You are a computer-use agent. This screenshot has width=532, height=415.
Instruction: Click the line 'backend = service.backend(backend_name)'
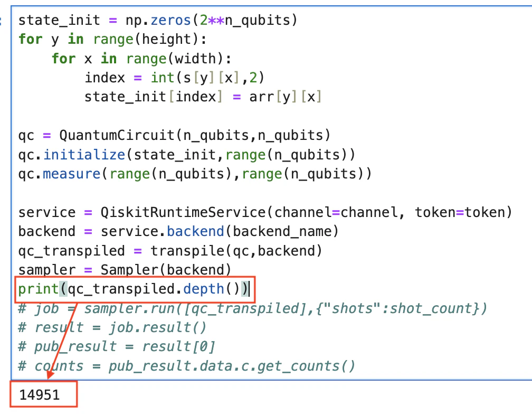(178, 231)
